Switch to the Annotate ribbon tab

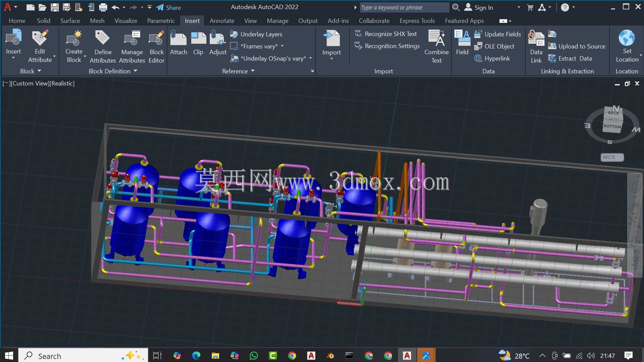coord(222,21)
